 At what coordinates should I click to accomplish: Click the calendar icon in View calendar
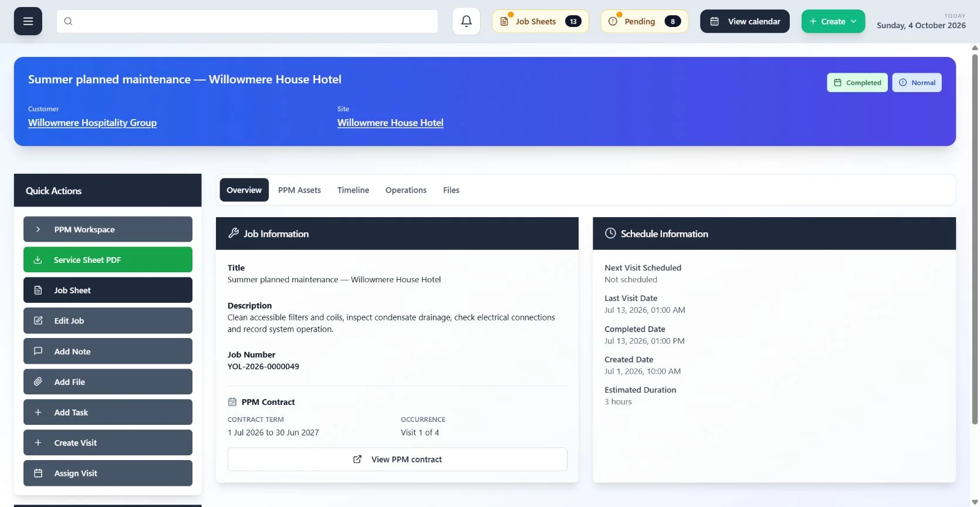coord(715,21)
